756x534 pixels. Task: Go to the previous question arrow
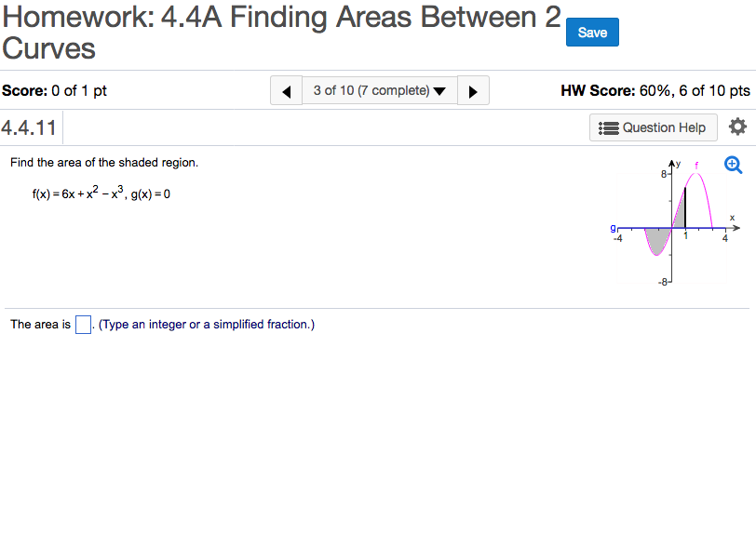point(287,91)
